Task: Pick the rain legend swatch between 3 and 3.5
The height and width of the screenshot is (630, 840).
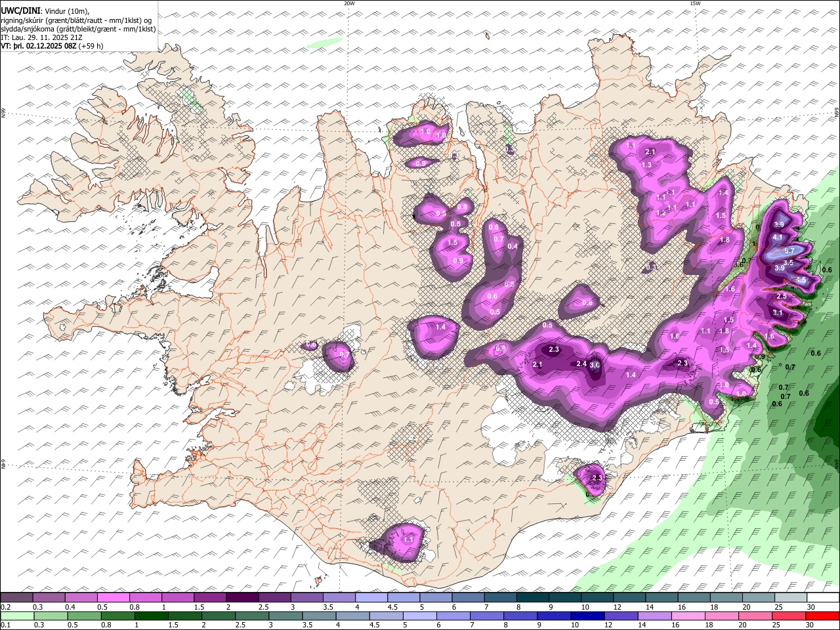Action: tap(285, 616)
